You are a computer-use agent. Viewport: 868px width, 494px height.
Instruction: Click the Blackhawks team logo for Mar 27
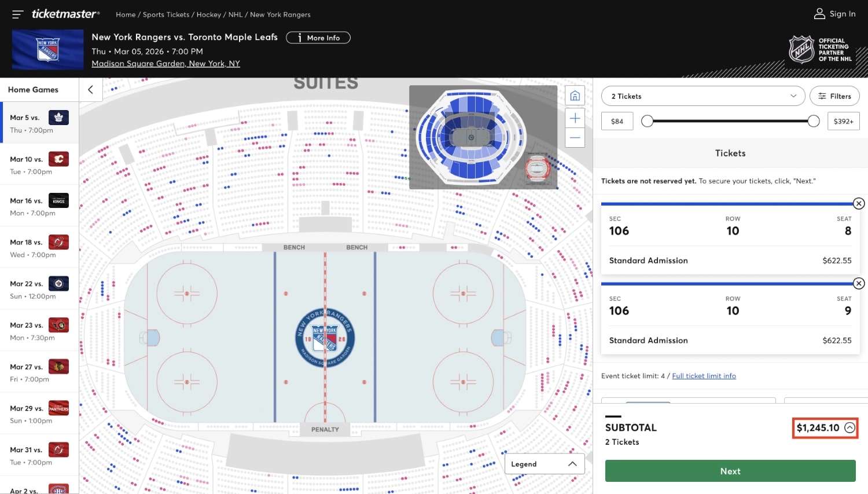click(x=58, y=367)
